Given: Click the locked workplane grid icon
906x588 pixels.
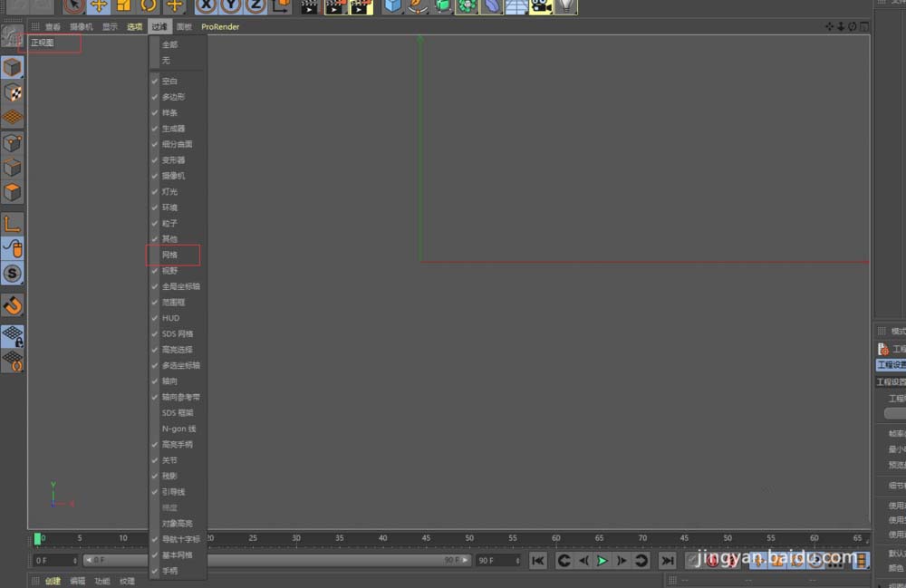Looking at the screenshot, I should (x=13, y=336).
